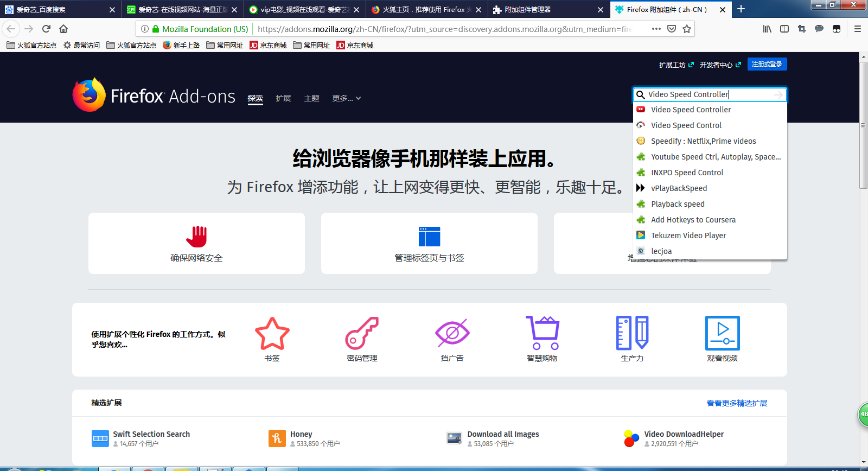Screen dimensions: 868x471
Task: Open the Firefox home page button
Action: [63, 29]
